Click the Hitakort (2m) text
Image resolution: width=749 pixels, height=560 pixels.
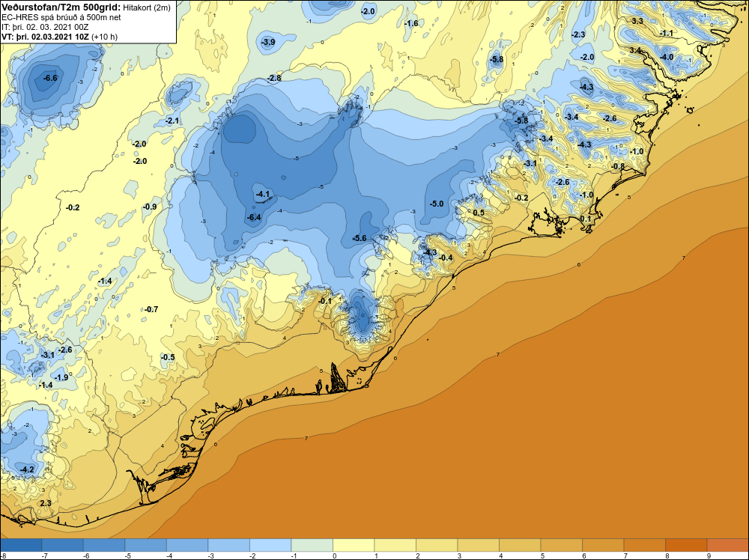click(146, 7)
